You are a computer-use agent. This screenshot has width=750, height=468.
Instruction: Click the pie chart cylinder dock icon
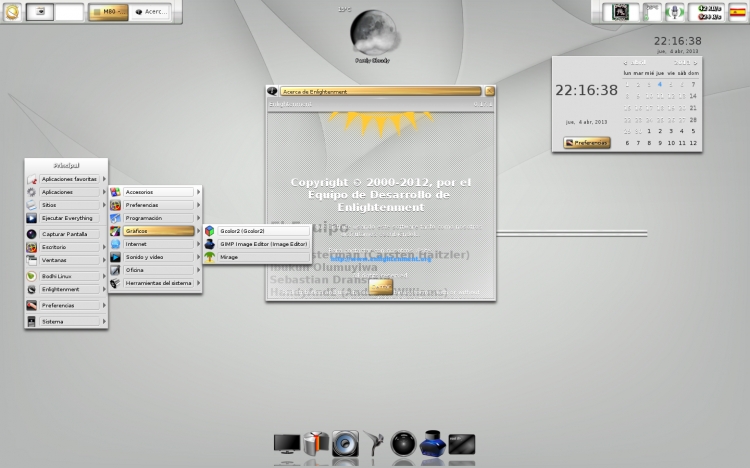[x=316, y=443]
